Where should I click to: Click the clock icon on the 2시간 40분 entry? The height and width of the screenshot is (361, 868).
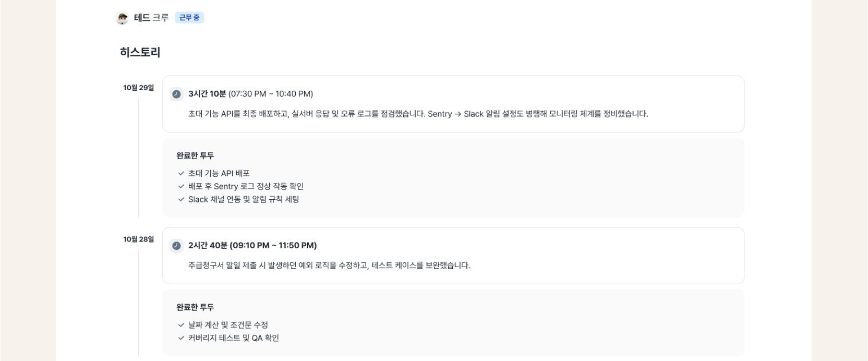pyautogui.click(x=176, y=245)
